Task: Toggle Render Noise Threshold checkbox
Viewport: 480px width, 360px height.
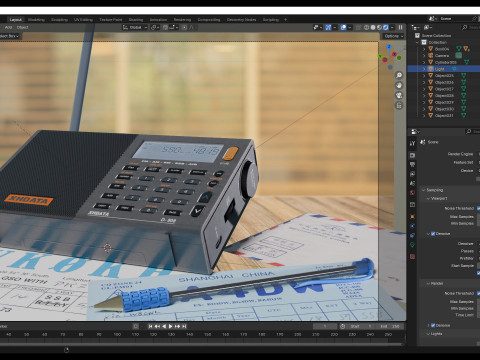Action: pos(479,293)
